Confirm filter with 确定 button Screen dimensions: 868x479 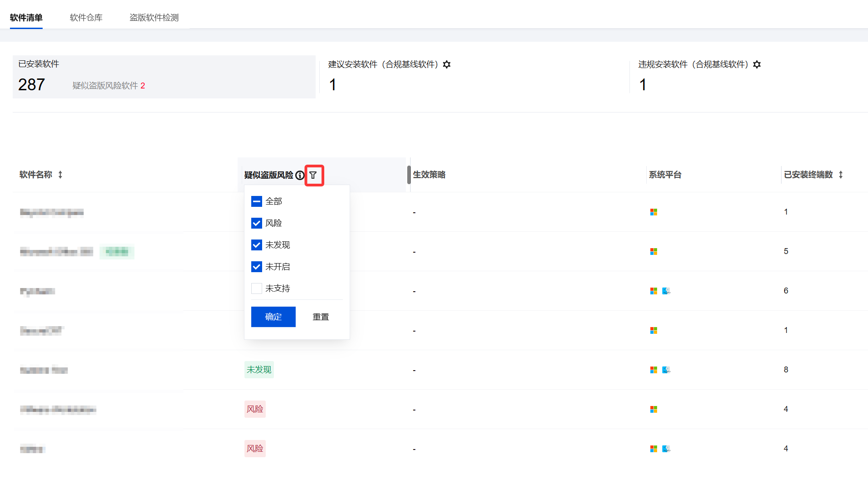tap(273, 317)
